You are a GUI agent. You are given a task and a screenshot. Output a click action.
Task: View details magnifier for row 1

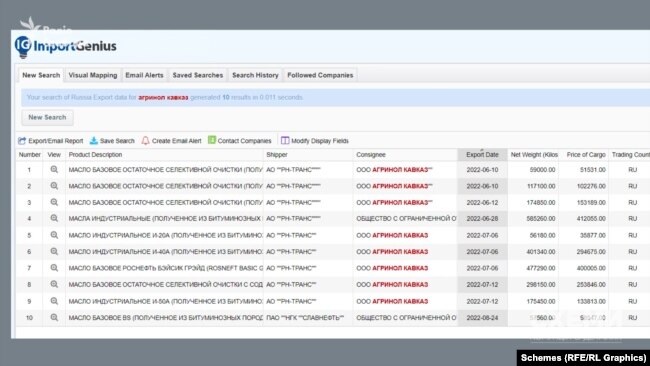pyautogui.click(x=54, y=170)
